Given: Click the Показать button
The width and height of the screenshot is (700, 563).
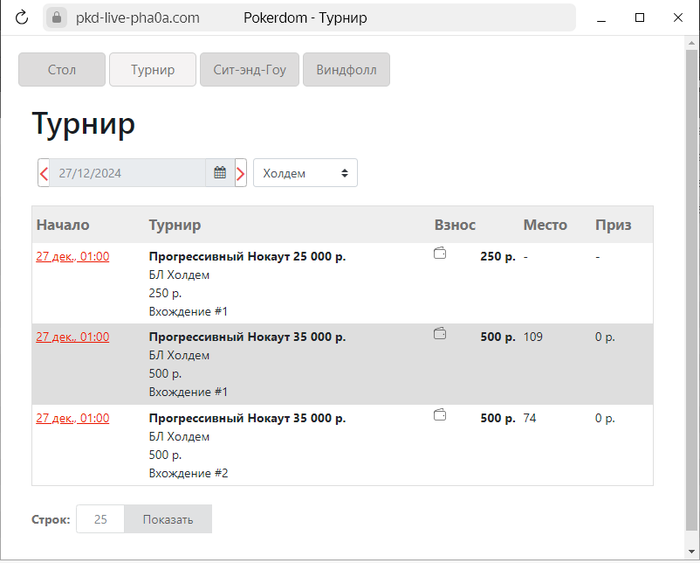Looking at the screenshot, I should 168,519.
